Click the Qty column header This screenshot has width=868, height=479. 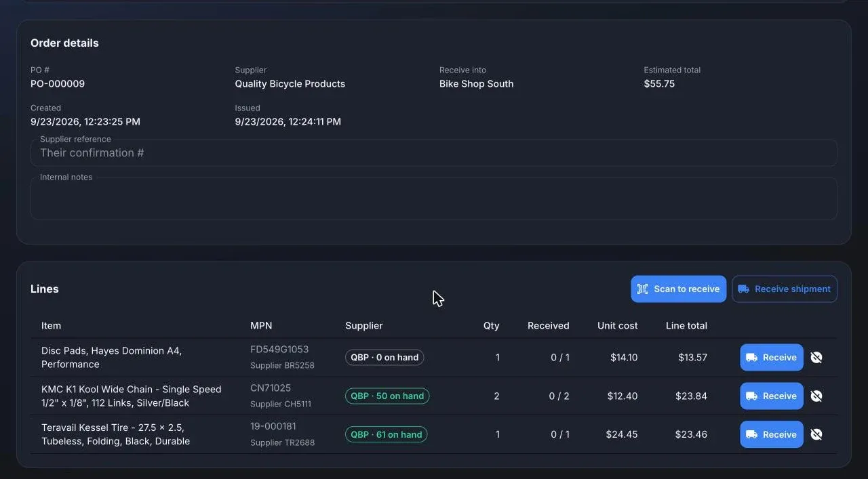(491, 325)
